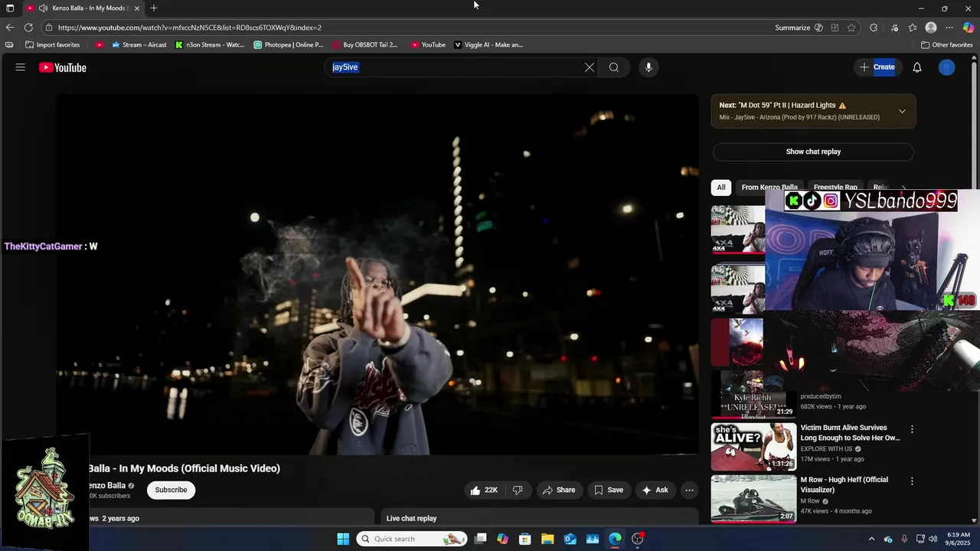This screenshot has height=551, width=980.
Task: Search with your voice microphone
Action: pyautogui.click(x=648, y=67)
